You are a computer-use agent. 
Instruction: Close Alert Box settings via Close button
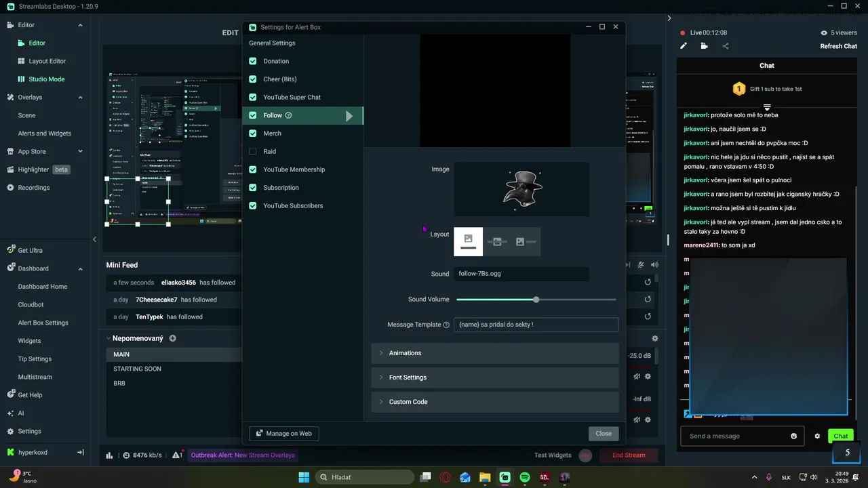click(604, 434)
